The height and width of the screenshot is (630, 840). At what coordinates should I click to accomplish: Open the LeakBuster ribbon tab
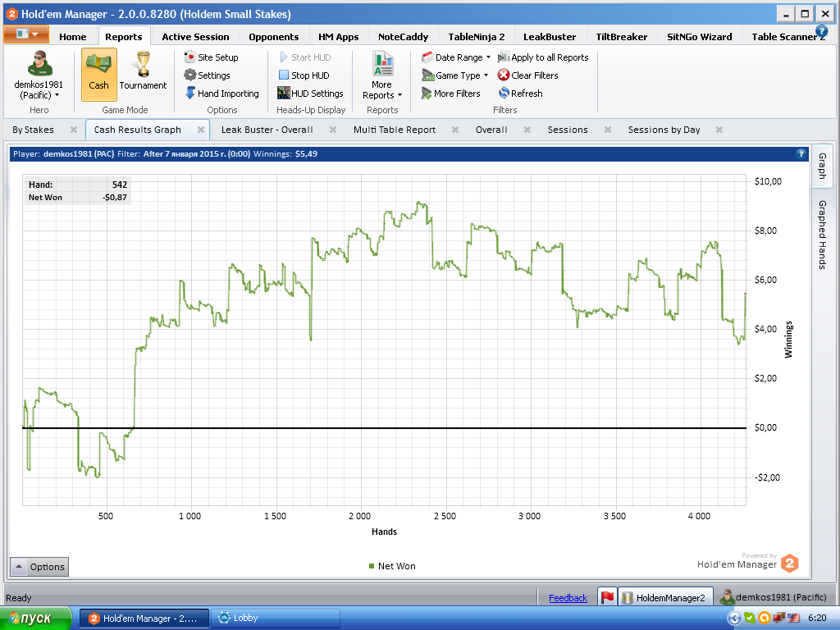pyautogui.click(x=550, y=36)
